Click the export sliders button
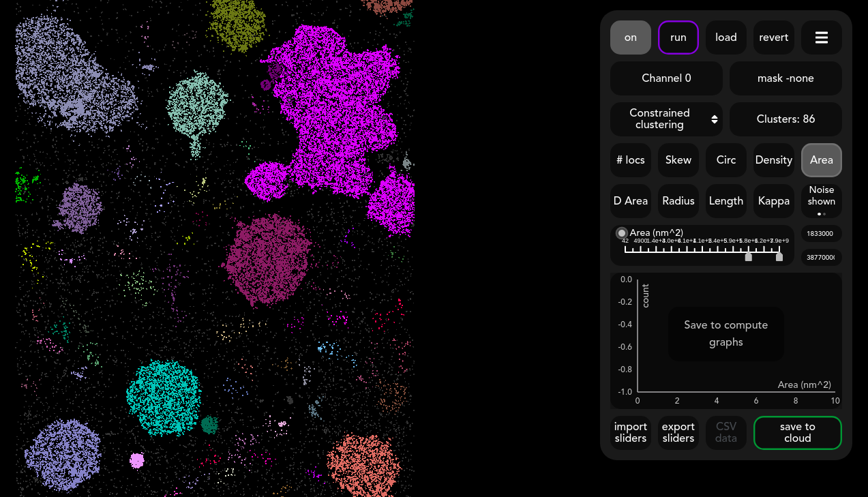Image resolution: width=868 pixels, height=497 pixels. click(678, 433)
